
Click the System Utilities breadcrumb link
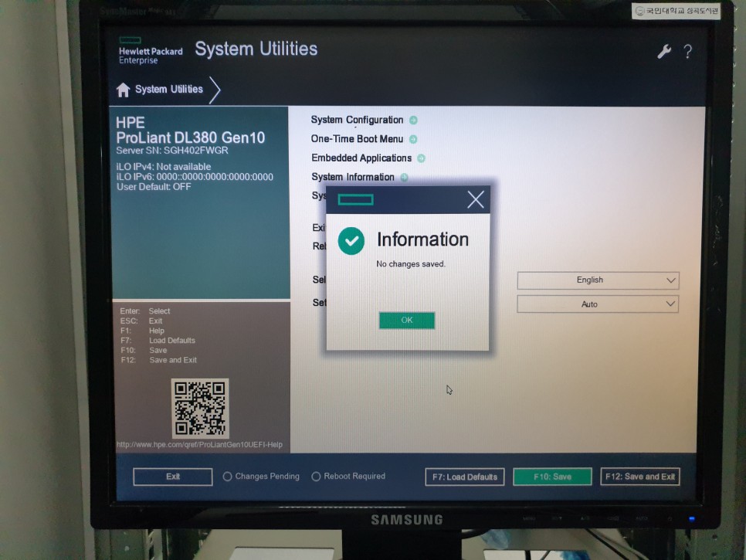(169, 90)
